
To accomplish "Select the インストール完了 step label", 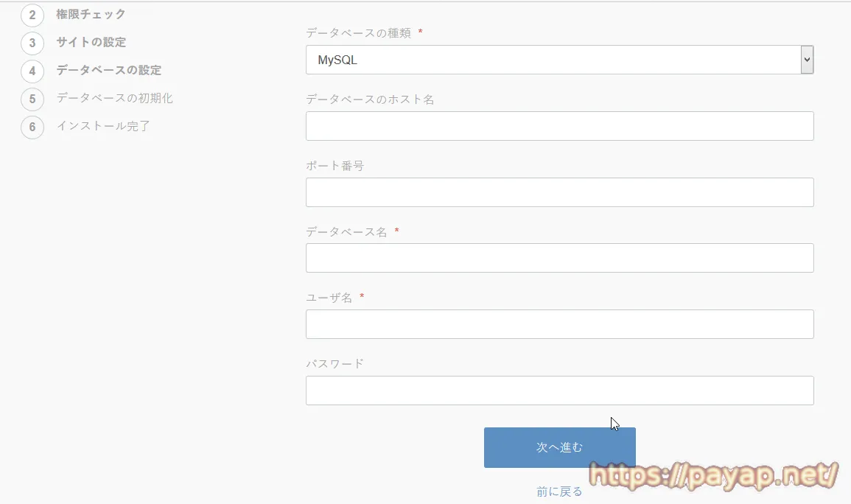I will (103, 126).
